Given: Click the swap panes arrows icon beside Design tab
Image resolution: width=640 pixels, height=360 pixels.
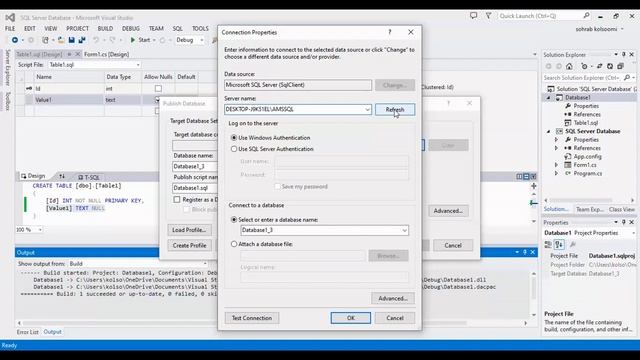Looking at the screenshot, I should coord(62,176).
